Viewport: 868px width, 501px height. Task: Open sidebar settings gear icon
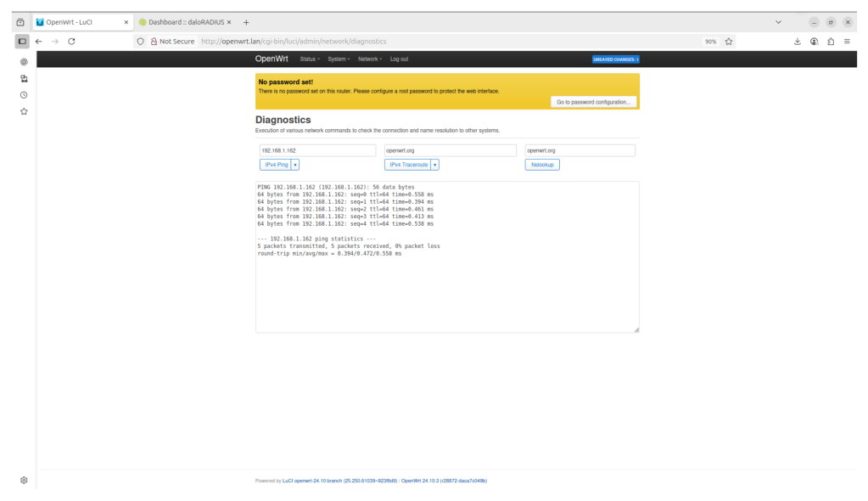point(24,480)
